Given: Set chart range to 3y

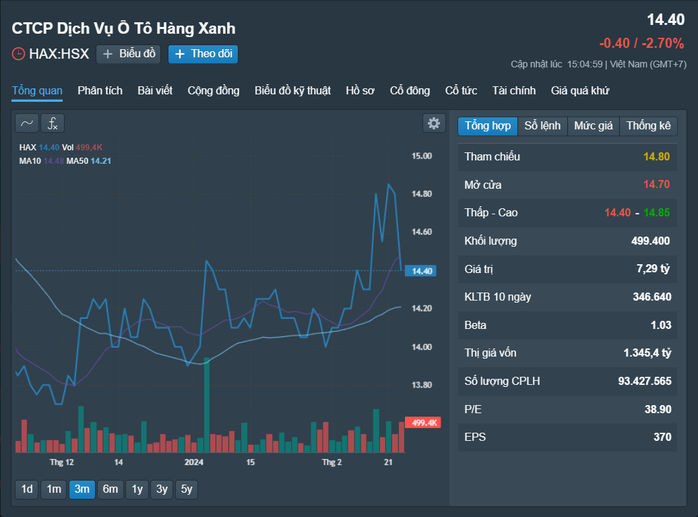Looking at the screenshot, I should pos(162,489).
